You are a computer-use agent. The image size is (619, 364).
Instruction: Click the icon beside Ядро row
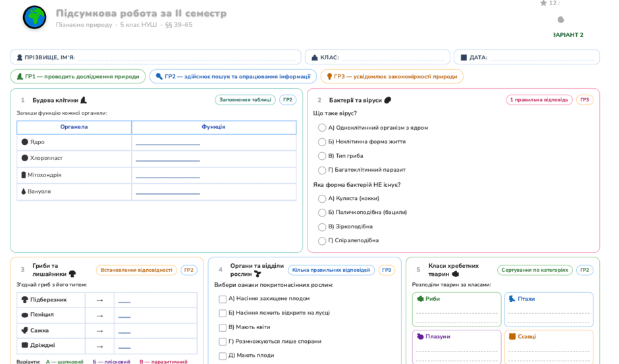(x=25, y=142)
